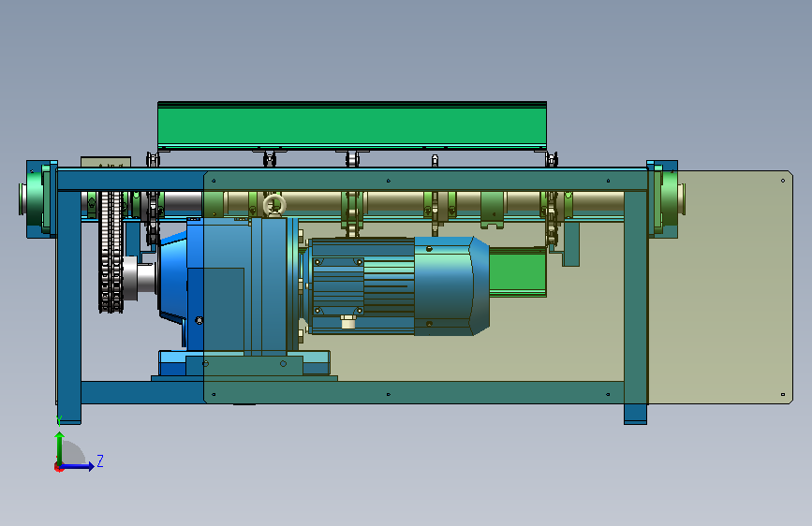Click the red origin point of the triad
Screen dimensions: 812x526
click(x=58, y=467)
